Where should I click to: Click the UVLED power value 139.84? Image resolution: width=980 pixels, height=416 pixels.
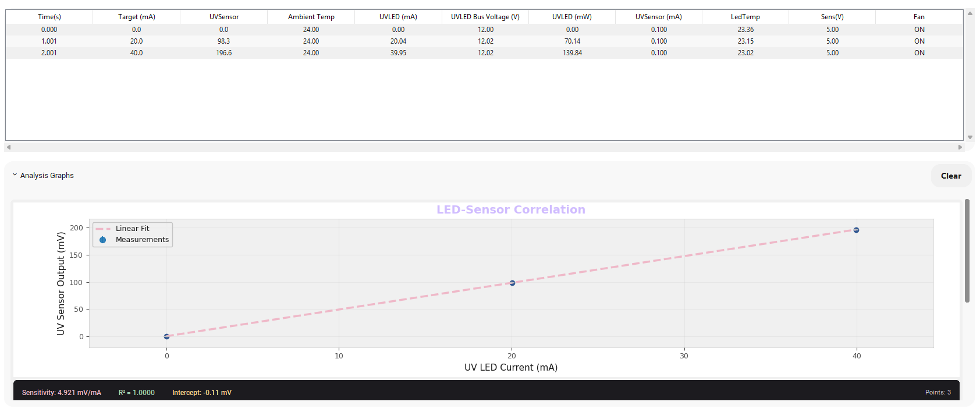point(573,53)
